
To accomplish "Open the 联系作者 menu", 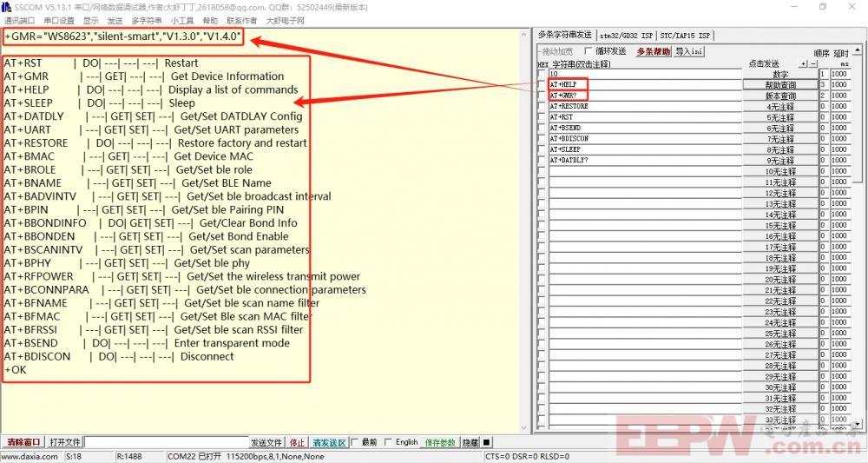I will (242, 21).
